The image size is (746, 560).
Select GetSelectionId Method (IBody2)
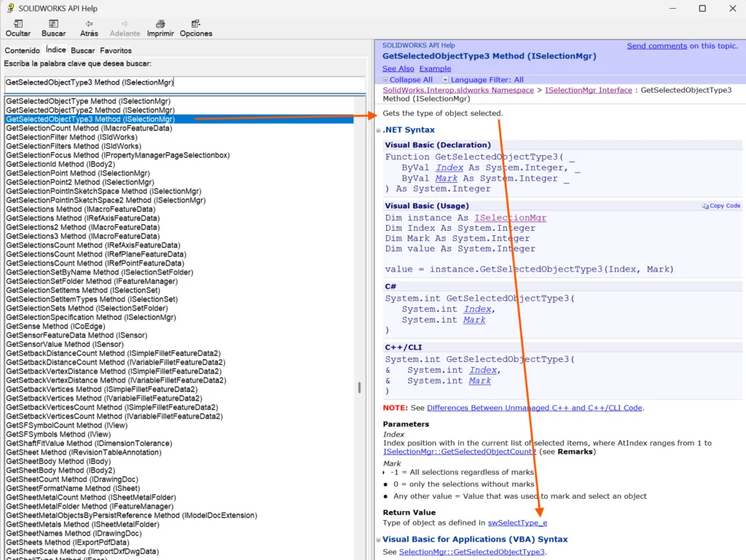click(x=60, y=165)
